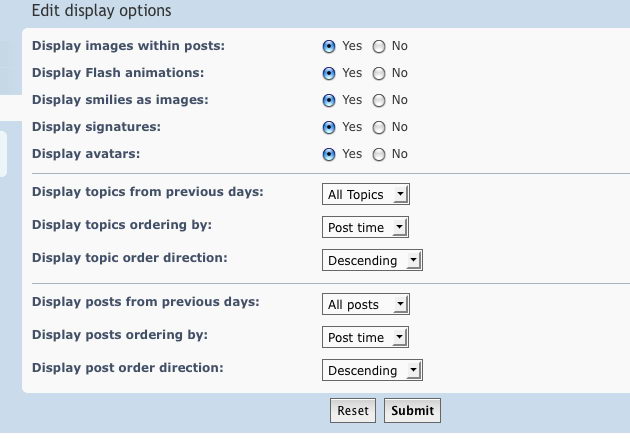Enable Display signatures with Yes option
This screenshot has height=446, width=630.
[329, 127]
